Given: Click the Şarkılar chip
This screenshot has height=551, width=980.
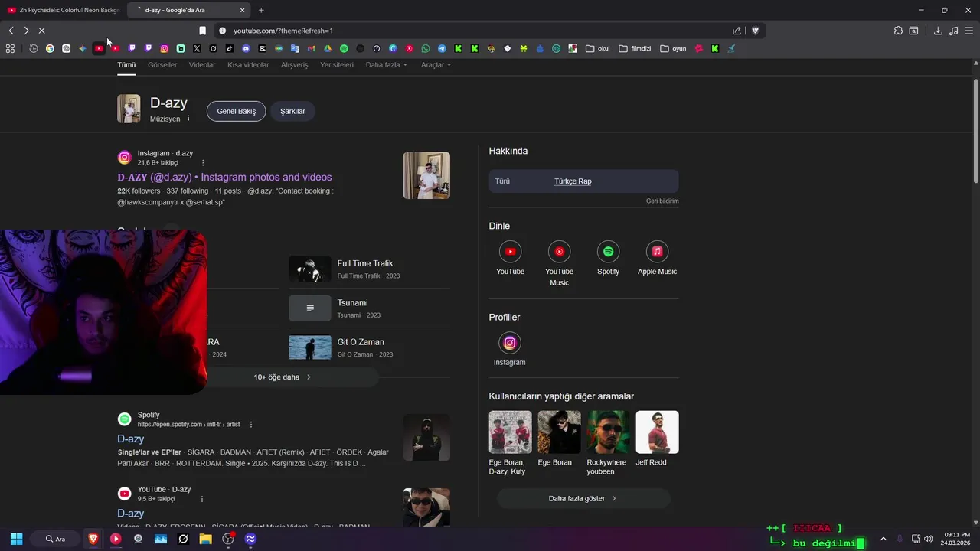Looking at the screenshot, I should [x=292, y=111].
